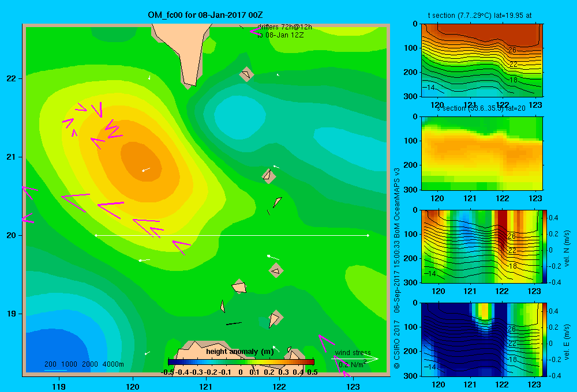
Task: Click the '200 1000 2000 4000m' depth legend
Action: pyautogui.click(x=84, y=364)
